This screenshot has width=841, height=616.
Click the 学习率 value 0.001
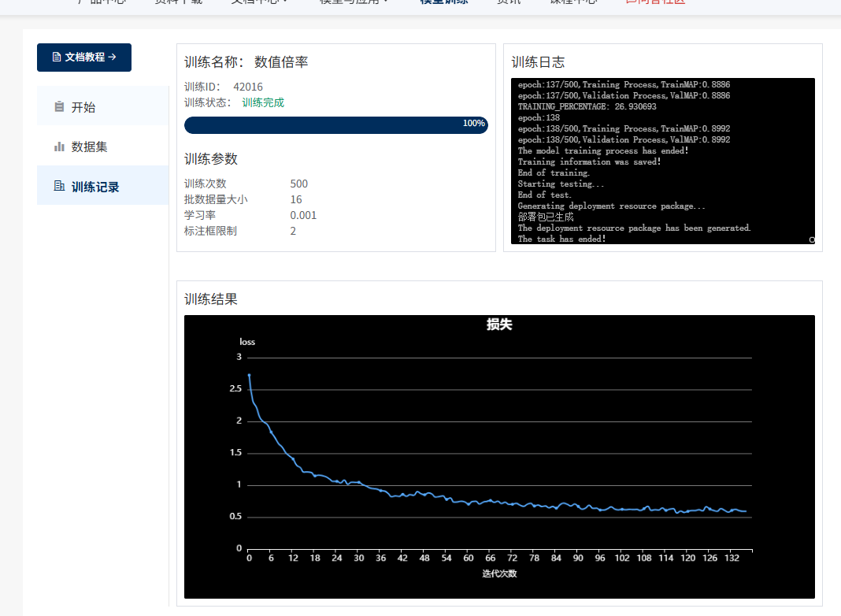pyautogui.click(x=303, y=215)
